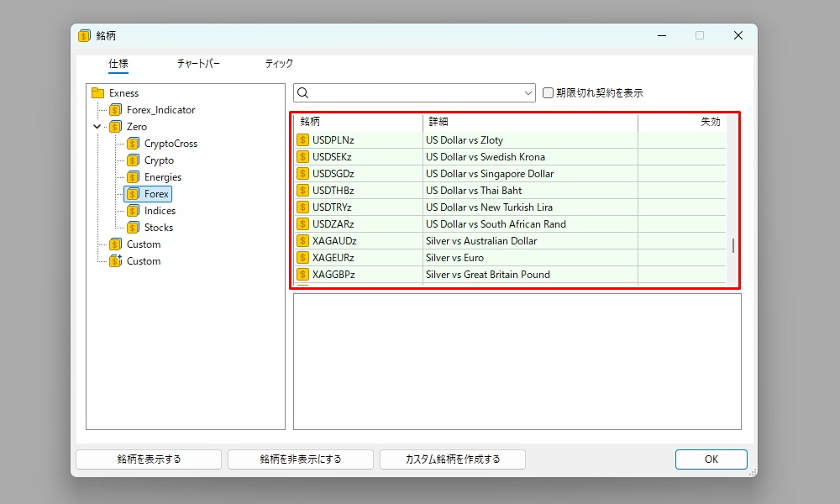Screen dimensions: 840x504
Task: Enable the 期限切れ契約を表示 checkbox
Action: (x=549, y=93)
